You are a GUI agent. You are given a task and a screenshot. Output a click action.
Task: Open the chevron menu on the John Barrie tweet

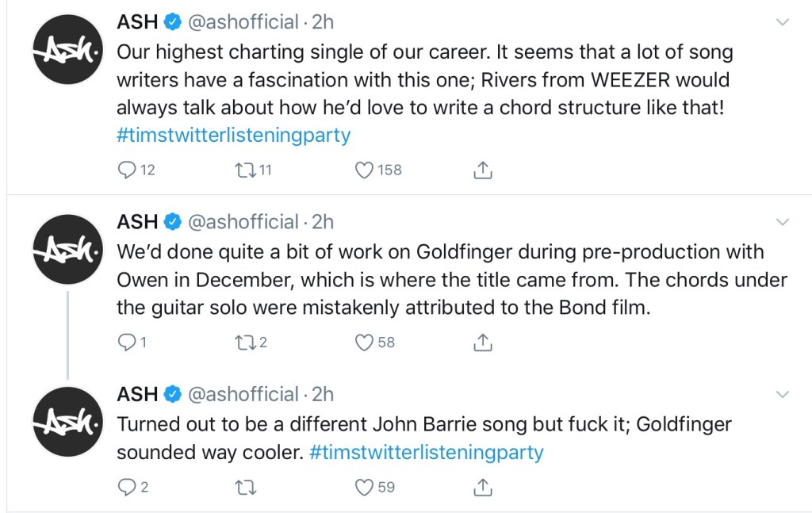(783, 394)
